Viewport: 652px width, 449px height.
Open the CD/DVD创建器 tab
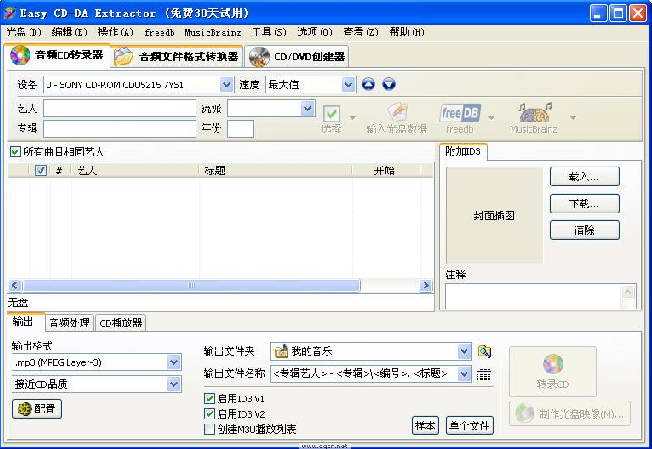[297, 57]
